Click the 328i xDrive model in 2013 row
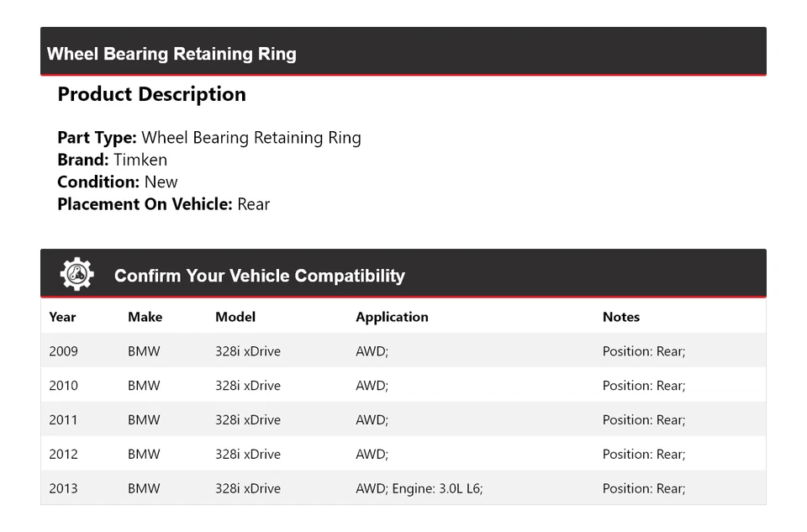 pyautogui.click(x=248, y=488)
